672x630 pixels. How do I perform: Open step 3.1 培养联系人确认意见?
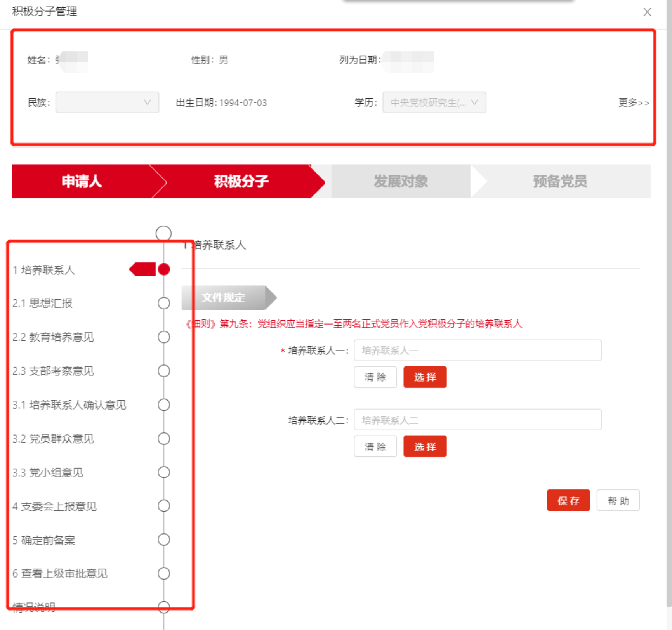click(x=69, y=405)
